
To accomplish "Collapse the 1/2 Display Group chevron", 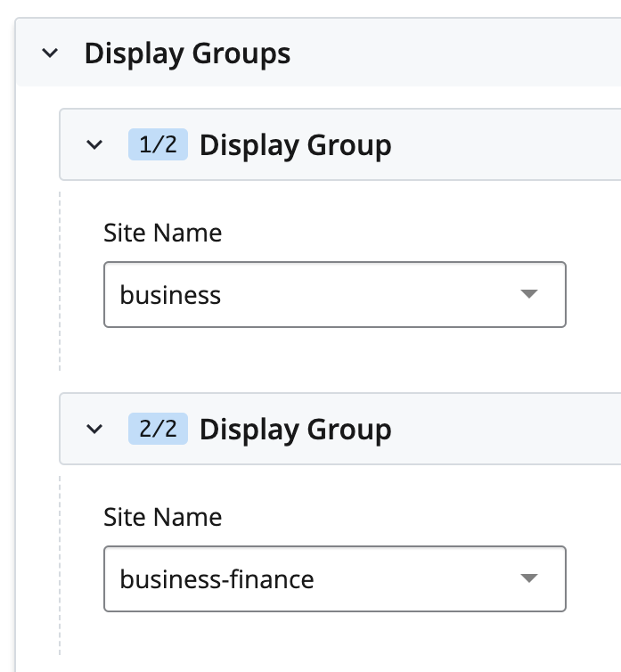I will click(x=94, y=144).
